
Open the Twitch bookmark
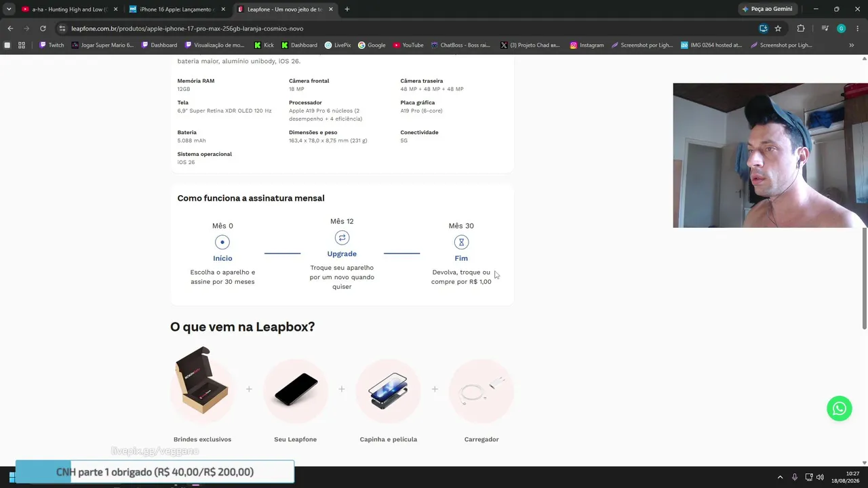point(52,45)
